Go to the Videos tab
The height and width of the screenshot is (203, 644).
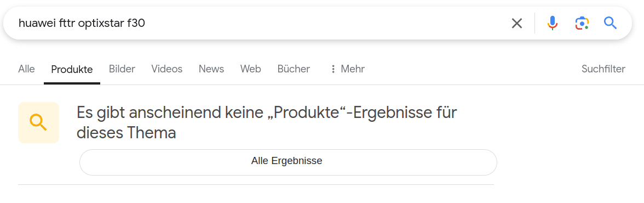[166, 69]
